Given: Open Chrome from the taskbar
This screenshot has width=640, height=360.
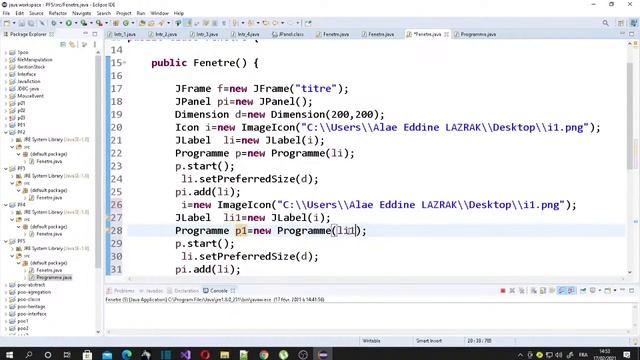Looking at the screenshot, I should coord(264,354).
